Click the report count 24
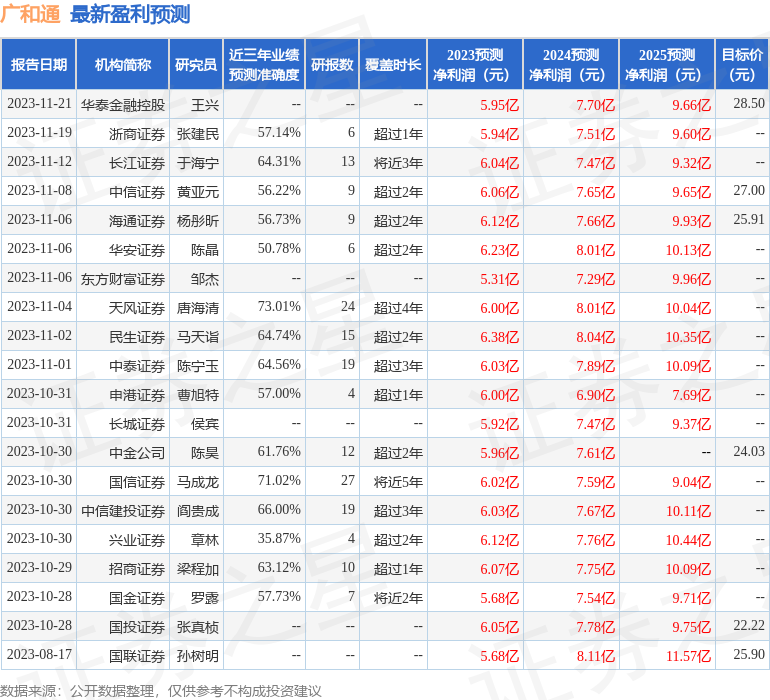770x700 pixels. [x=348, y=306]
